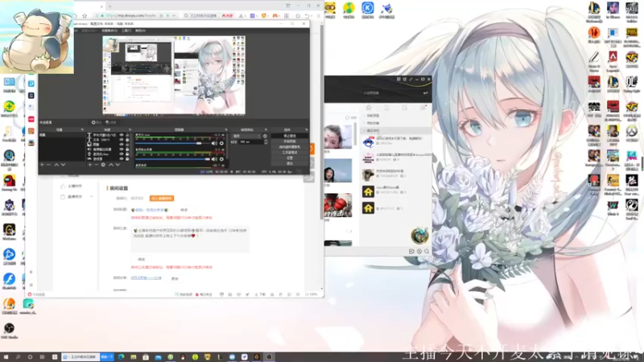
Task: Move the OBS scene down
Action: pyautogui.click(x=63, y=165)
